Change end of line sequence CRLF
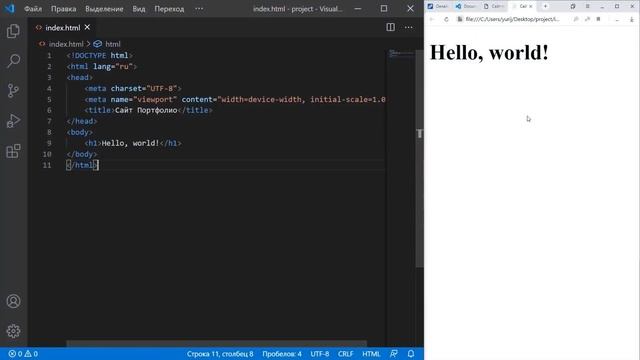The height and width of the screenshot is (360, 640). (345, 354)
